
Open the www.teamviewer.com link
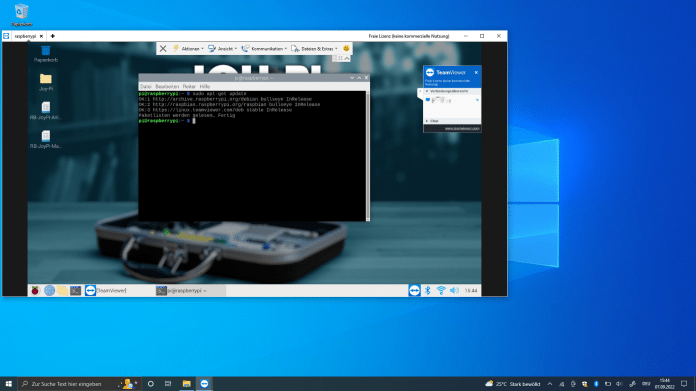(x=462, y=129)
